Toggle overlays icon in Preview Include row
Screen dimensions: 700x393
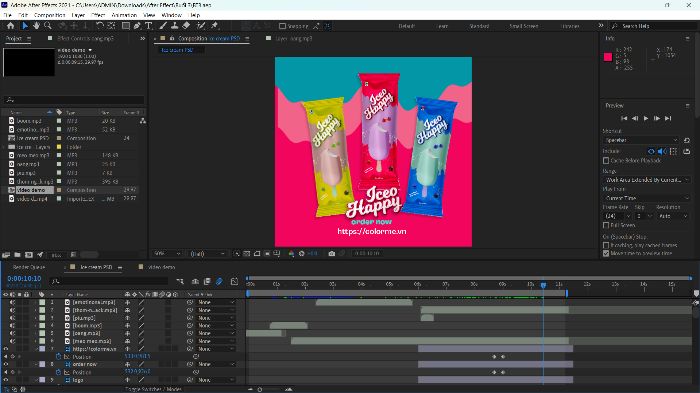(673, 151)
